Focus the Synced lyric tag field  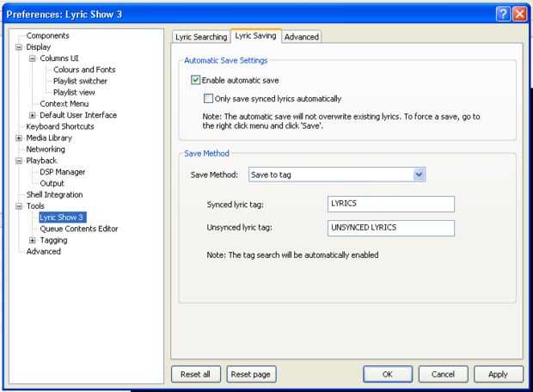coord(391,204)
